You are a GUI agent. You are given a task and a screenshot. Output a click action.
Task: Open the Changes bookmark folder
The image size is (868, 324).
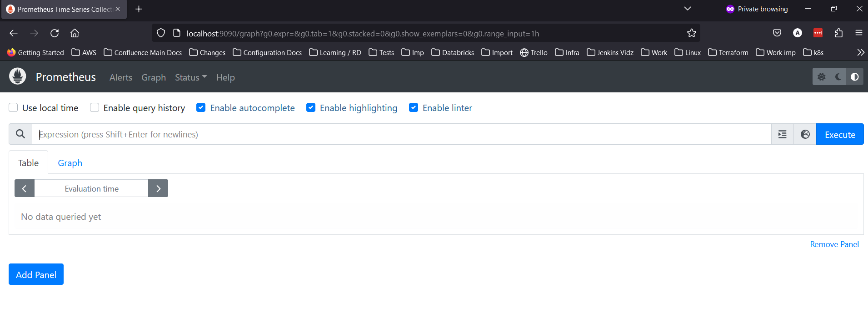(207, 52)
